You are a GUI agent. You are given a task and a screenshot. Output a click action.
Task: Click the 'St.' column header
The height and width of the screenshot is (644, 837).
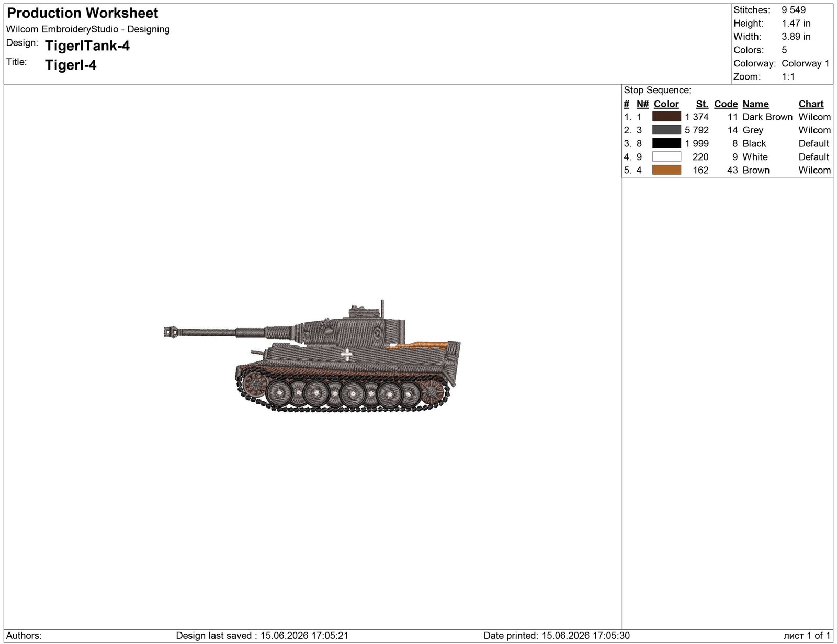click(x=702, y=104)
